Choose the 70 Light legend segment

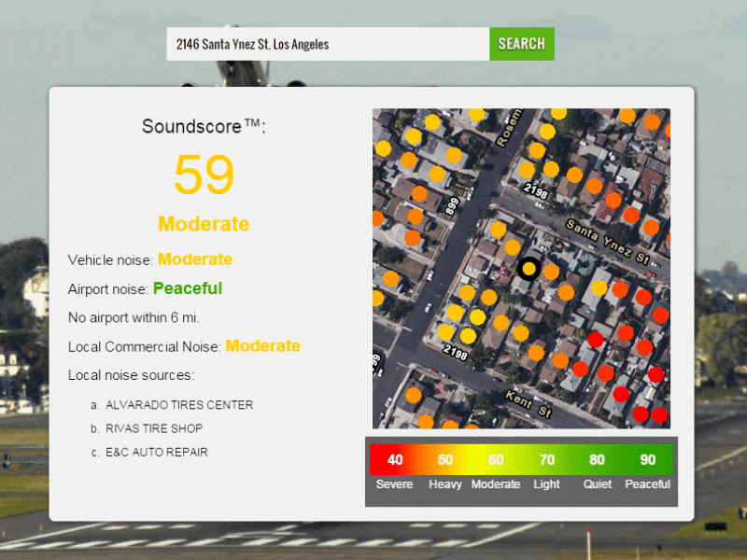coord(546,460)
